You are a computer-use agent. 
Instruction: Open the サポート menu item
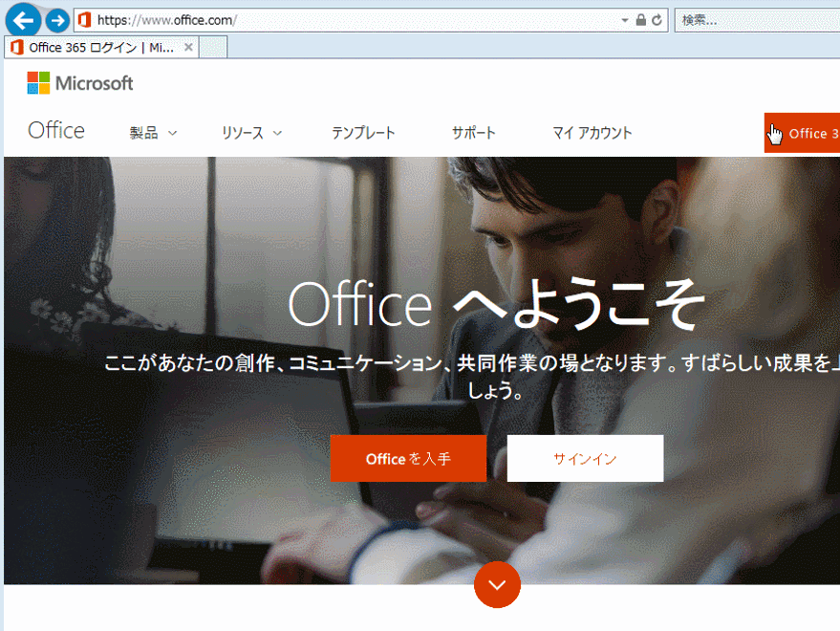click(474, 133)
